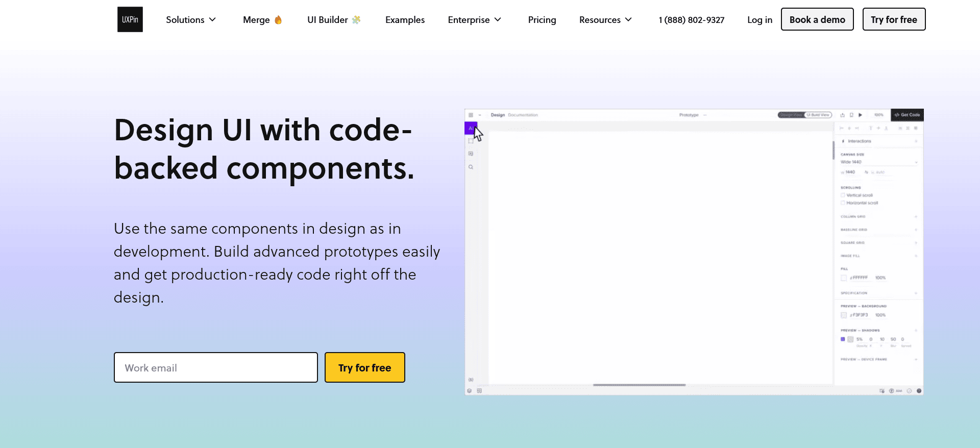Screen dimensions: 980x448
Task: Click the device preview icon in editor top bar
Action: point(851,115)
